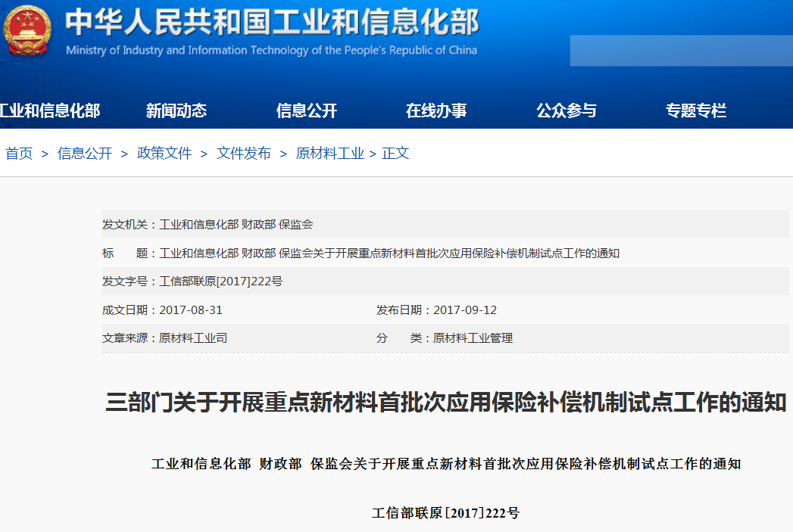
Task: Open the 公众参与 navigation menu
Action: [567, 110]
